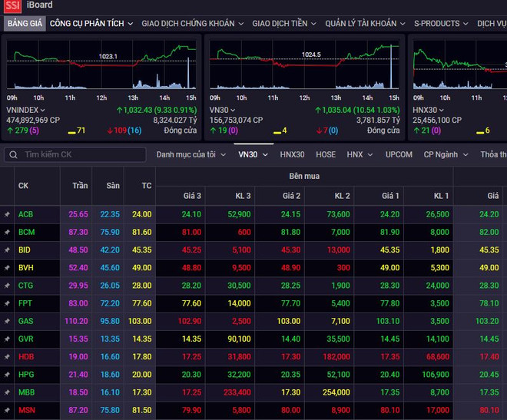507x420 pixels.
Task: Click pin icon beside FPT
Action: click(7, 303)
